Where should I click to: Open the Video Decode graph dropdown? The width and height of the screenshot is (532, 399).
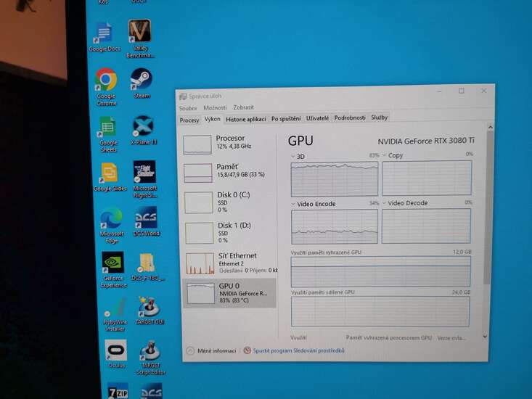pos(385,203)
